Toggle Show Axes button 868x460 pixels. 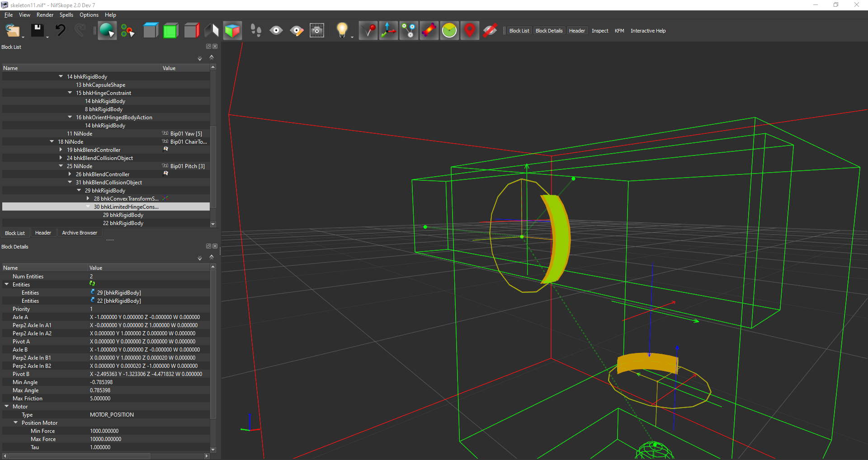388,31
